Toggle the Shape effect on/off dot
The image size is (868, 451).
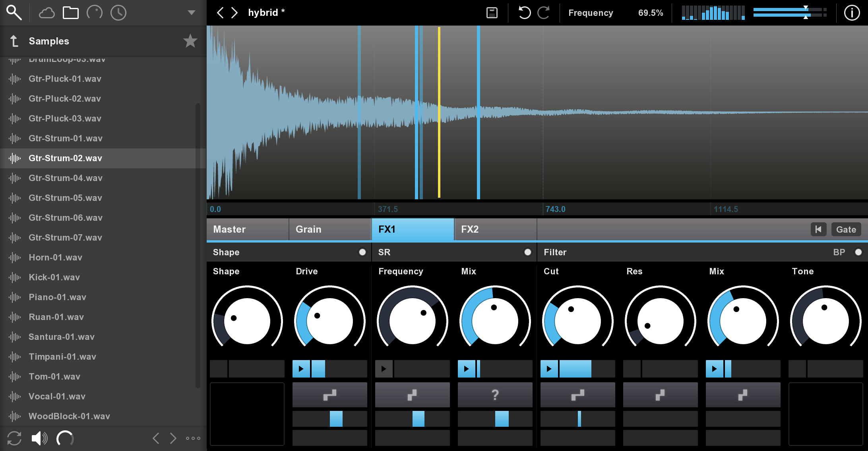pos(362,252)
